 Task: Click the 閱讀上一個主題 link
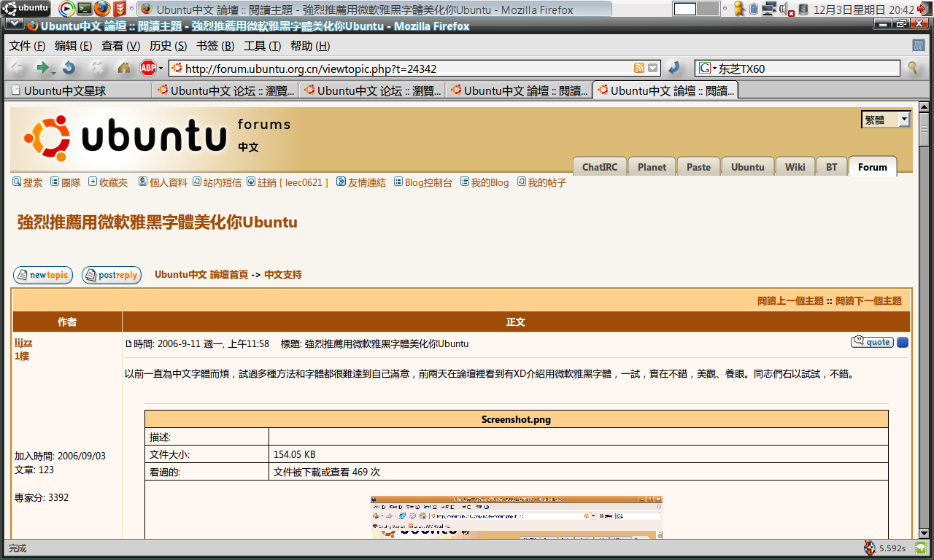point(790,300)
